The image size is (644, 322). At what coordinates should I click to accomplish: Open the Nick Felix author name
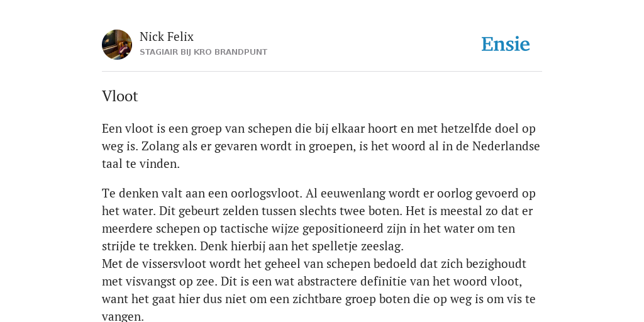pyautogui.click(x=166, y=37)
